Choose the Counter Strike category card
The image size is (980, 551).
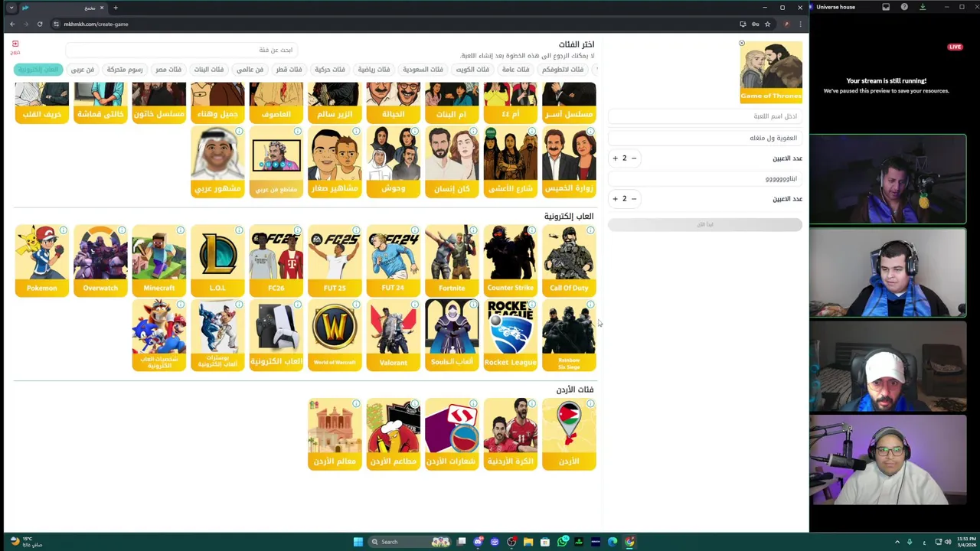tap(510, 260)
